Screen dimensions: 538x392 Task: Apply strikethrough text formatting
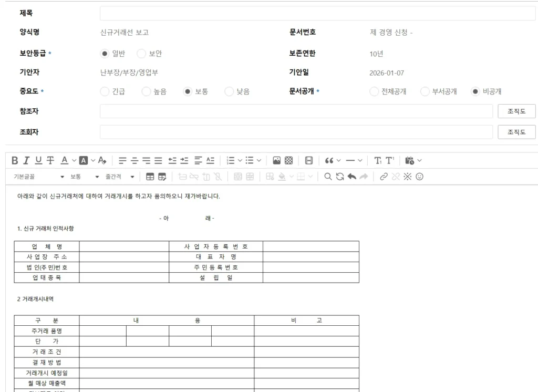coord(50,160)
